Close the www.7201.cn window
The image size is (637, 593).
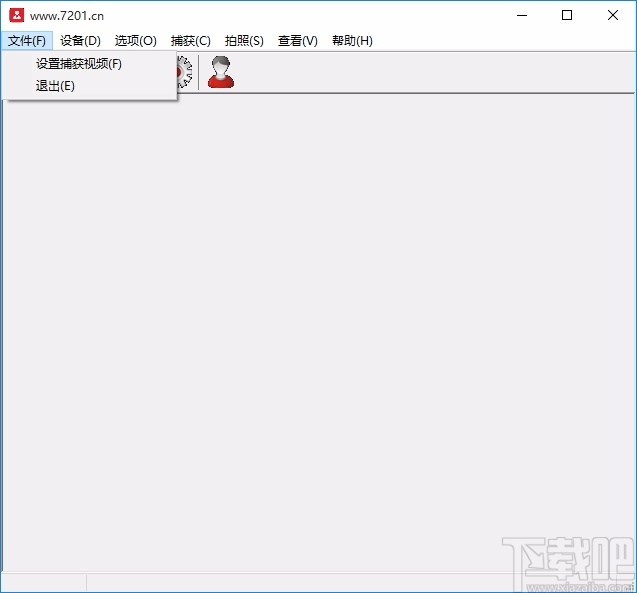click(x=613, y=15)
